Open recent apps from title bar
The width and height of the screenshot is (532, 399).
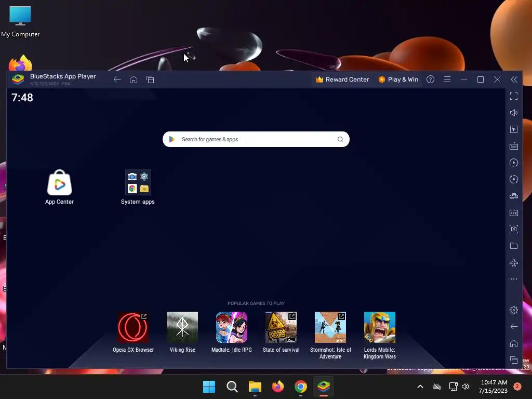(x=150, y=79)
